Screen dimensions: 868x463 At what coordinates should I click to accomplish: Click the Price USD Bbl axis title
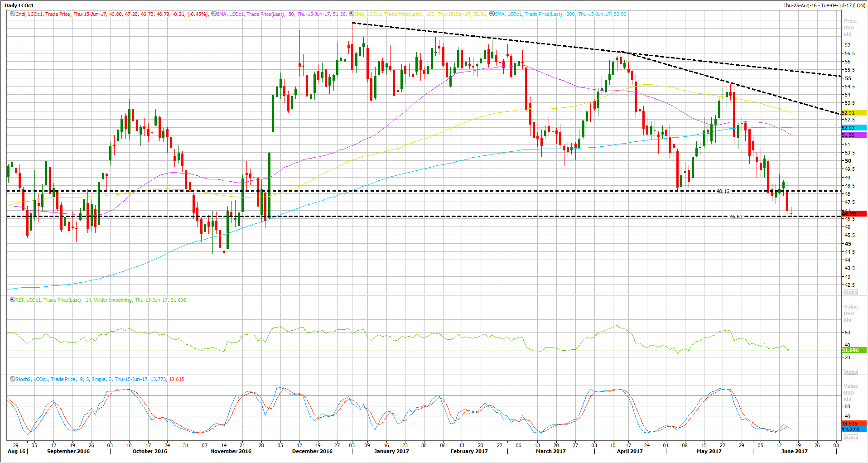point(850,28)
